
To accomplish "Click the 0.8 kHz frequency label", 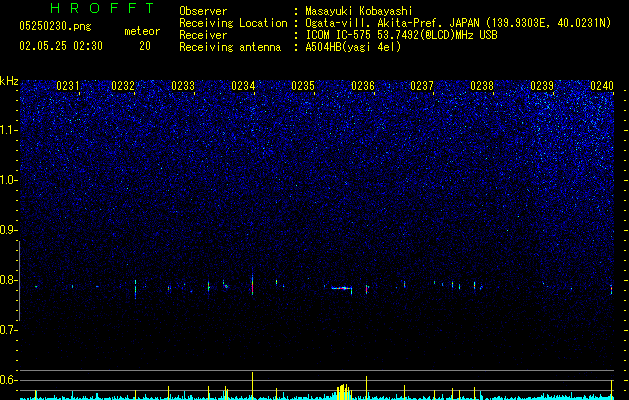I will (9, 280).
